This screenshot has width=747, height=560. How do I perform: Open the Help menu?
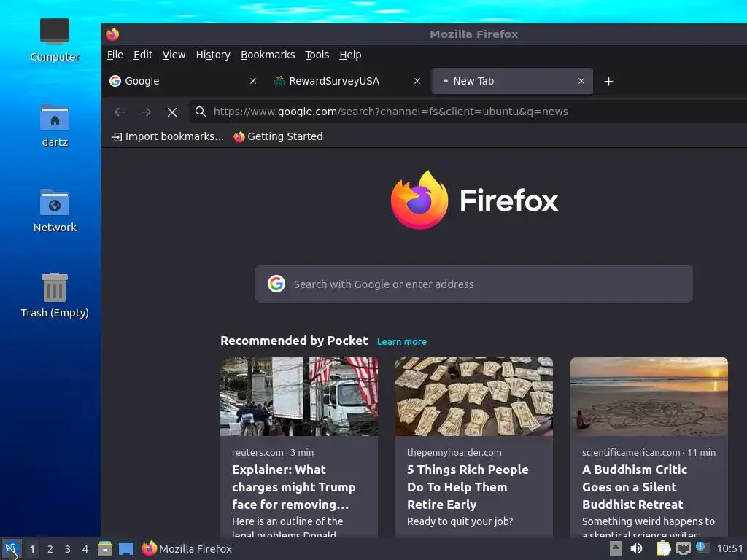[350, 55]
